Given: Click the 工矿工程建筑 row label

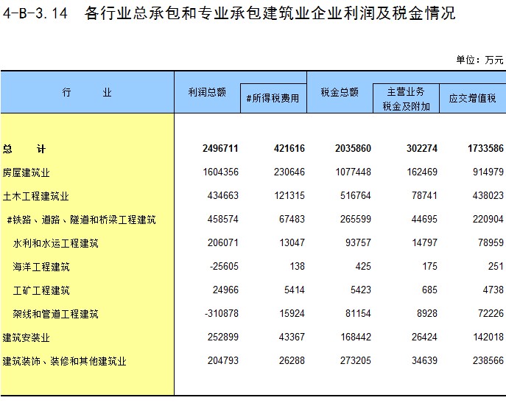Looking at the screenshot, I should point(42,290).
